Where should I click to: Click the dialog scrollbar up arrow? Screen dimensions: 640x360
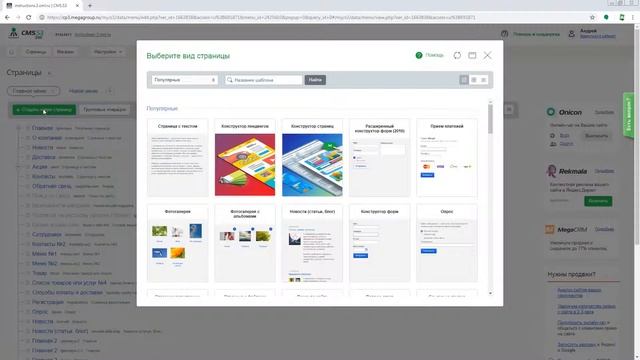[490, 101]
